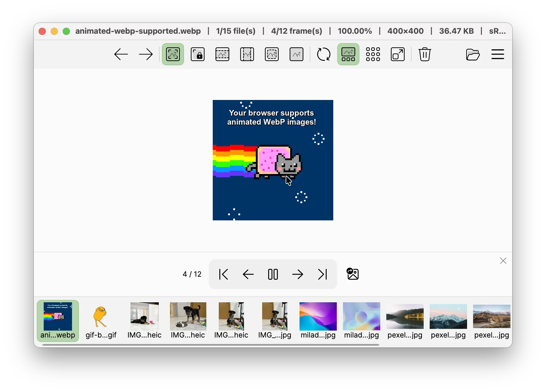
Task: Click the 100.00% zoom value in title
Action: point(355,31)
